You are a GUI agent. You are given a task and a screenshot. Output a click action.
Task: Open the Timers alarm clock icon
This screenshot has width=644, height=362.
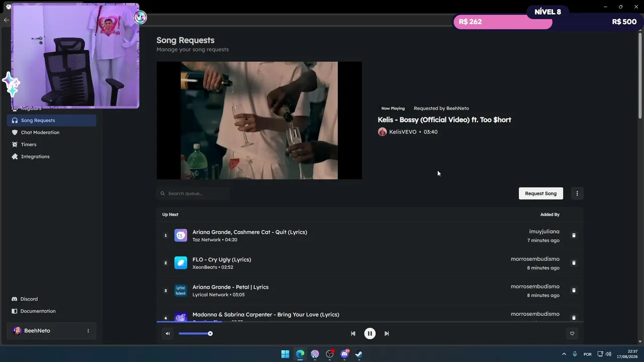pyautogui.click(x=15, y=145)
